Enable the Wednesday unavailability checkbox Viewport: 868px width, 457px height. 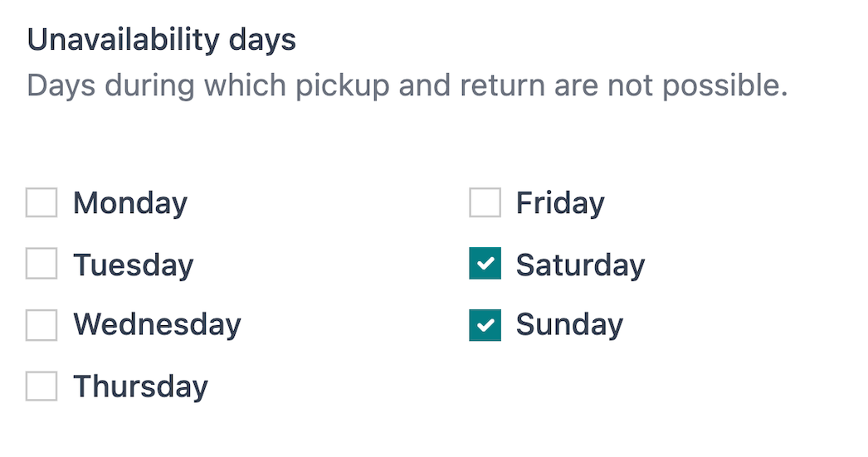pyautogui.click(x=41, y=325)
